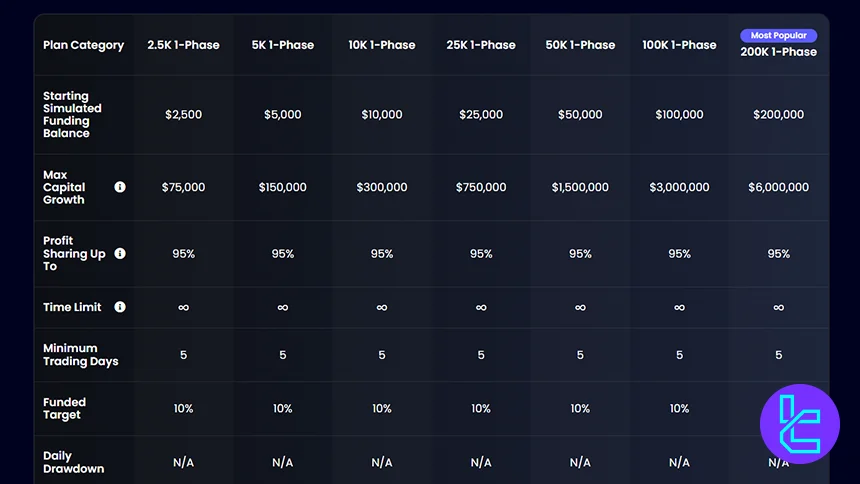Click the purple TC logo icon
Image resolution: width=860 pixels, height=484 pixels.
(x=799, y=424)
